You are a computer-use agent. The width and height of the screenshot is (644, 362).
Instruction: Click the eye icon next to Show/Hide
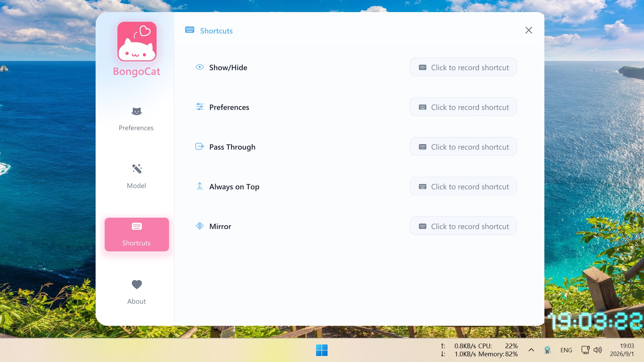pyautogui.click(x=200, y=67)
